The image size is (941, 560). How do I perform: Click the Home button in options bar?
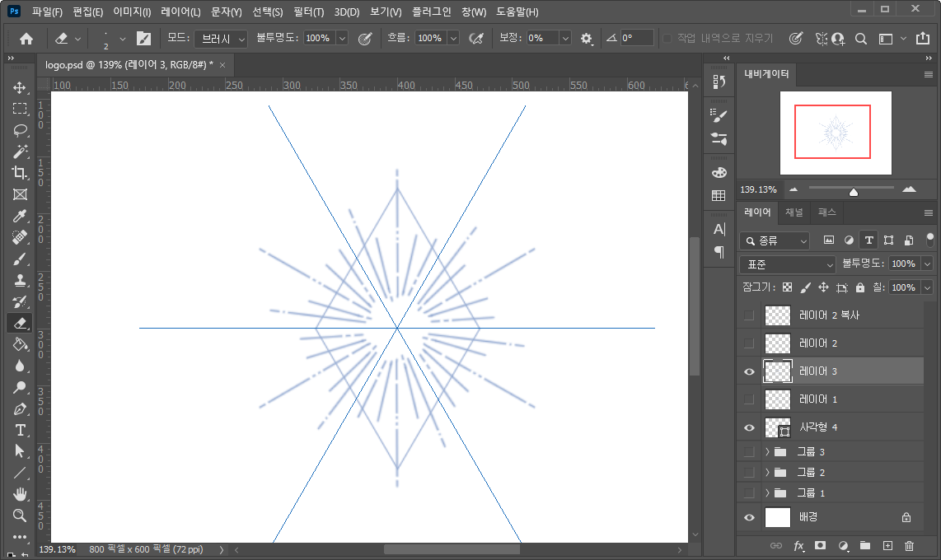click(26, 39)
